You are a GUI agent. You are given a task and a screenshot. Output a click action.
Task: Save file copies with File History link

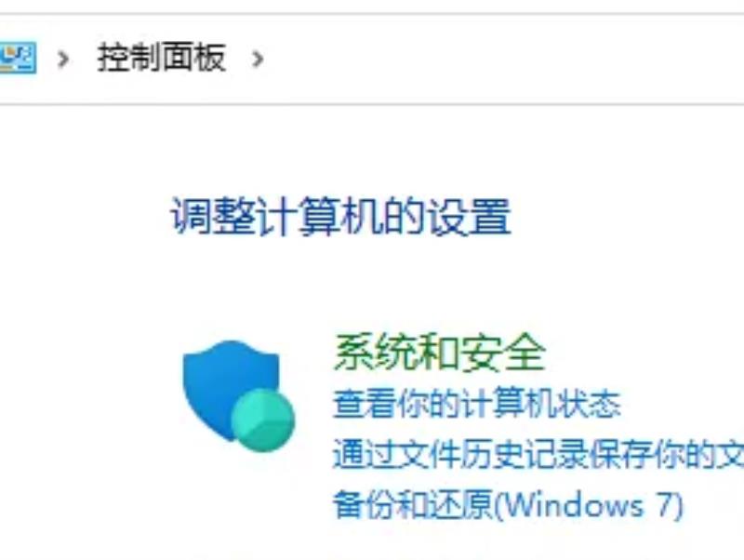(538, 454)
